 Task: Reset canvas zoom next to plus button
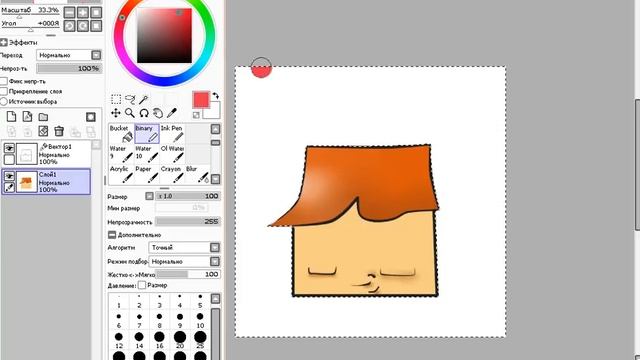pos(96,12)
